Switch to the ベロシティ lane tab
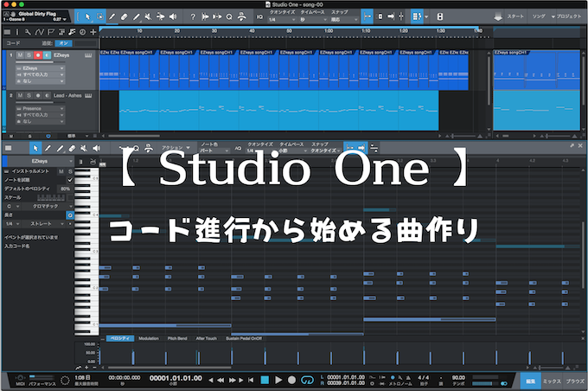 pos(120,338)
